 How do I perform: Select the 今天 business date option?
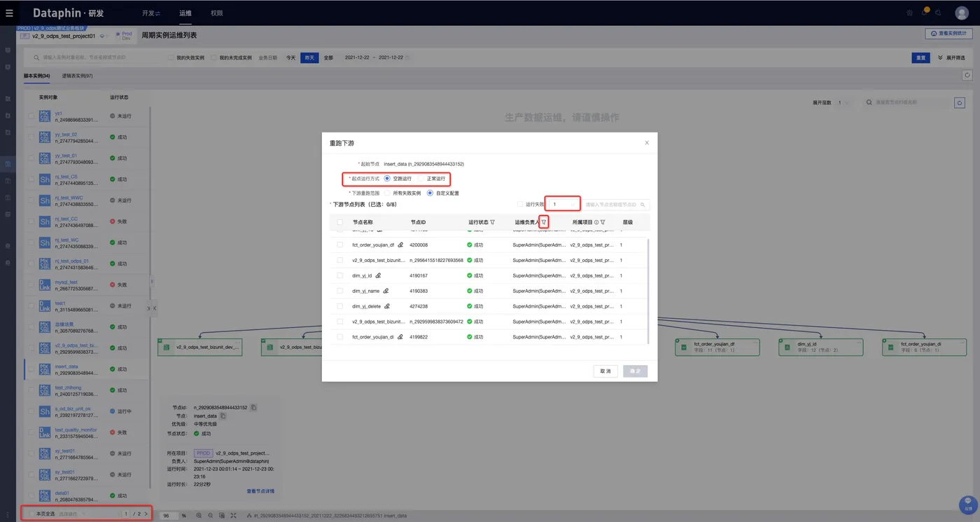(x=290, y=57)
